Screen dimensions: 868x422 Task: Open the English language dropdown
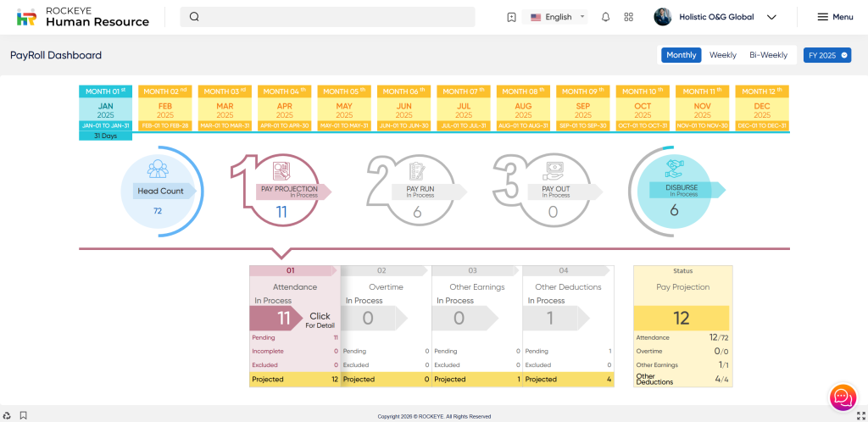click(x=558, y=17)
